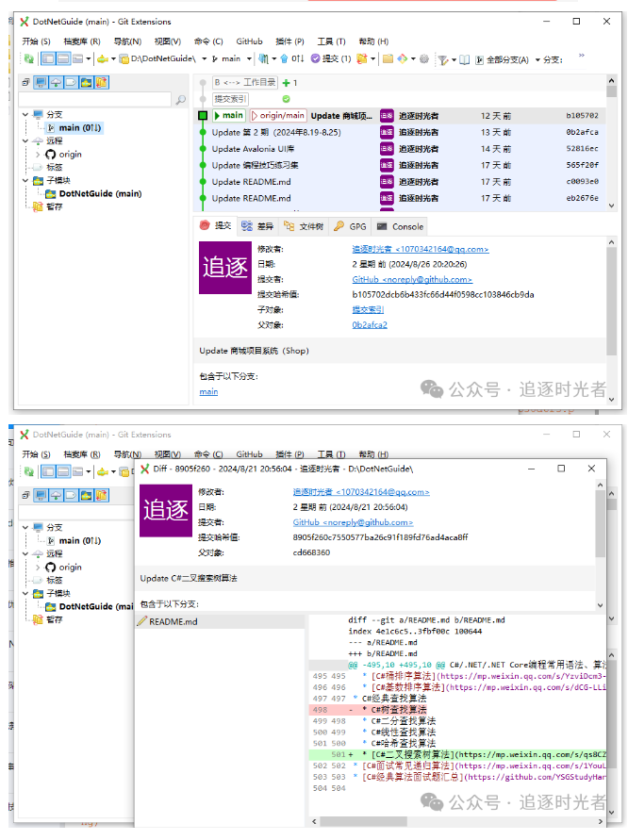Click author email link in Diff dialog

(361, 492)
